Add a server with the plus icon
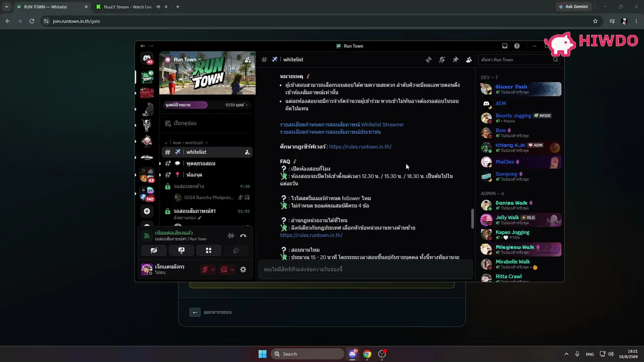This screenshot has height=362, width=644. point(147,211)
